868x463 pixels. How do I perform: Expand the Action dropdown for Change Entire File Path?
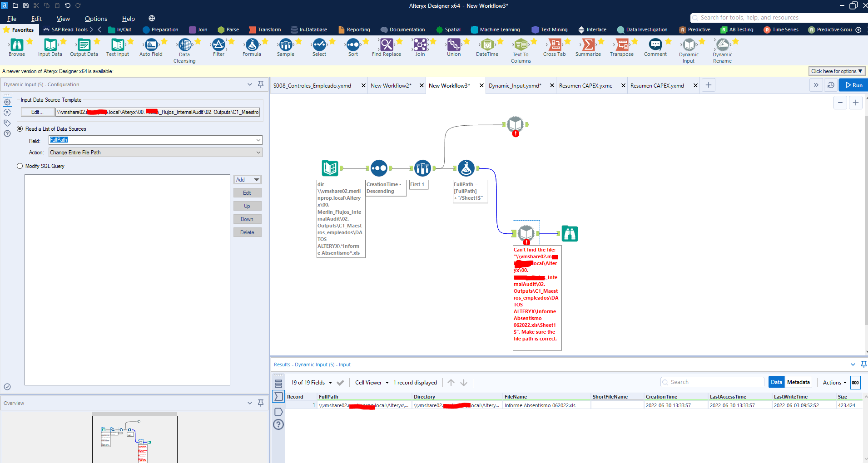point(257,152)
